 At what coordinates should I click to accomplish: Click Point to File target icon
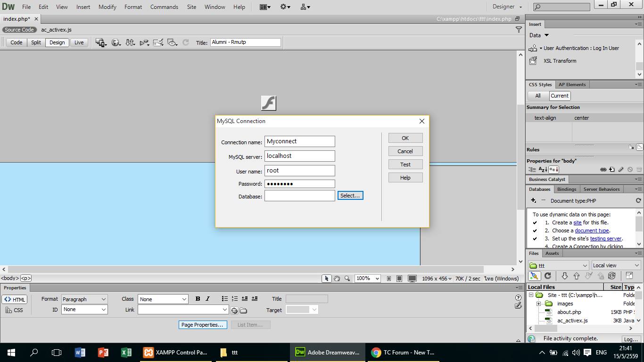(234, 310)
